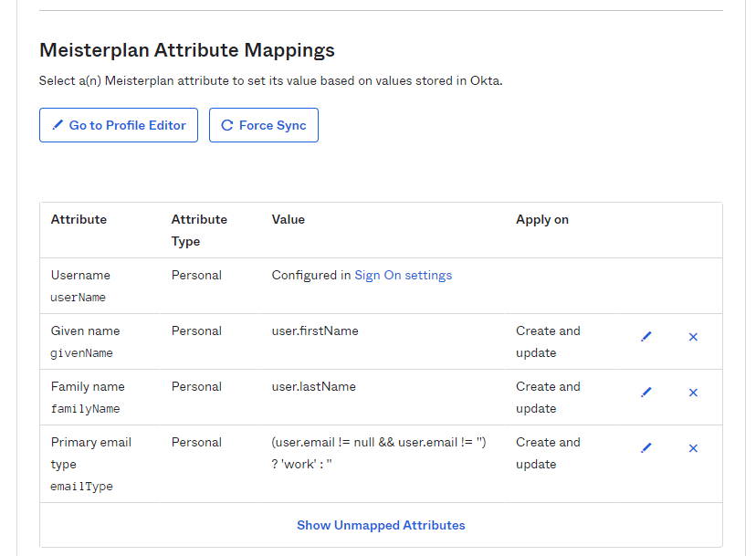Click Personal type in Primary email row
The height and width of the screenshot is (556, 756).
point(196,442)
